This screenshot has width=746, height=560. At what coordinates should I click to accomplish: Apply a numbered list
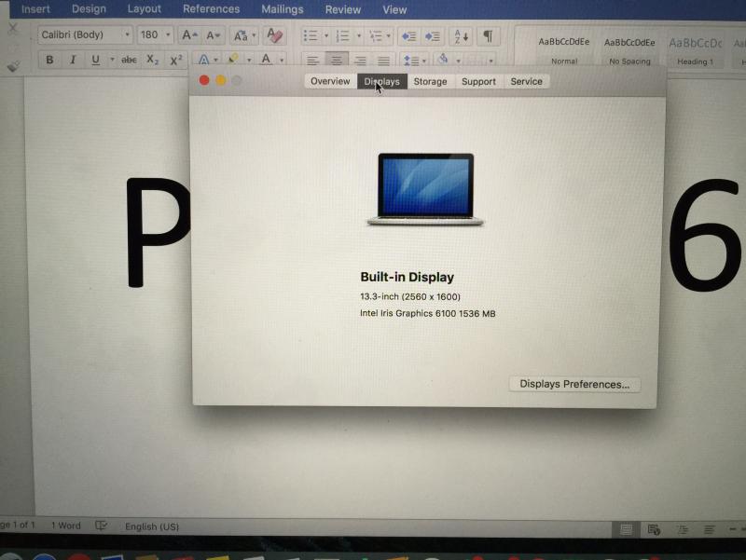(342, 36)
